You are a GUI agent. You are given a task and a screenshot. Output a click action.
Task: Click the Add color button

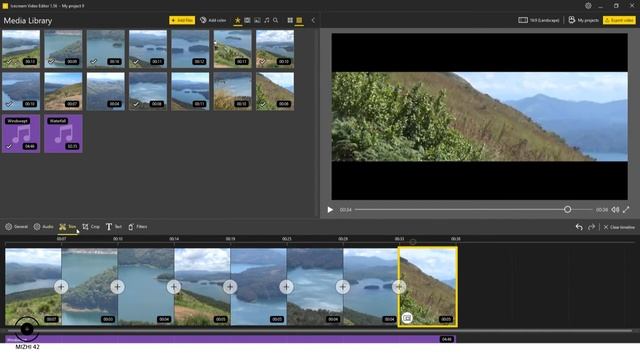213,20
